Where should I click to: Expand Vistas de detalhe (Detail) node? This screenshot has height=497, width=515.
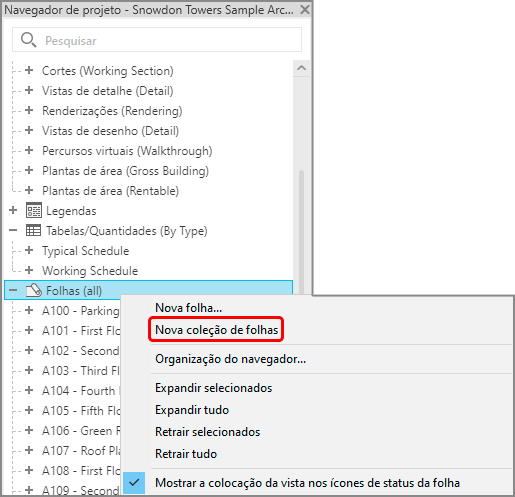coord(29,90)
